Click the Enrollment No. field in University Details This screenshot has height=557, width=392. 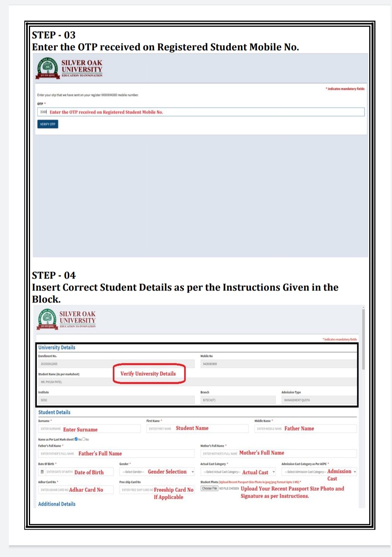pos(116,364)
